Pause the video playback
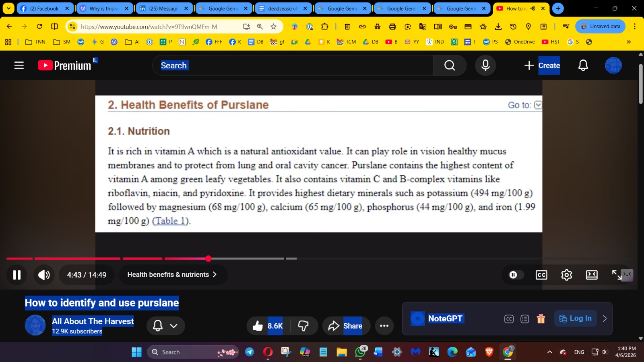Viewport: 644px width, 362px height. tap(17, 275)
